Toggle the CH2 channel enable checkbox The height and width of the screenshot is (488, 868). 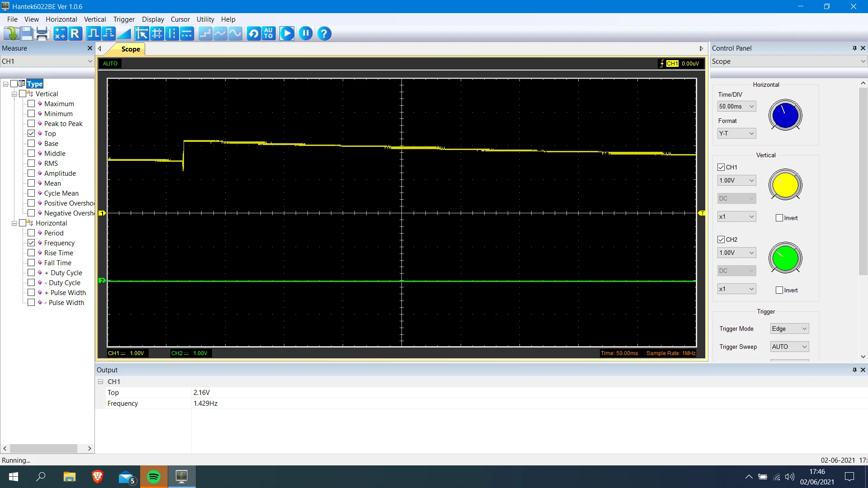(721, 239)
